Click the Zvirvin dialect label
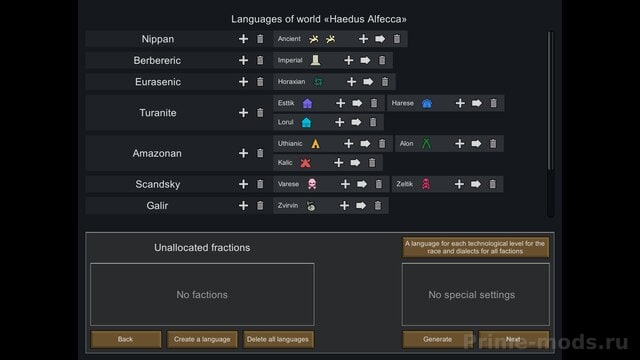Image resolution: width=640 pixels, height=360 pixels. [288, 205]
